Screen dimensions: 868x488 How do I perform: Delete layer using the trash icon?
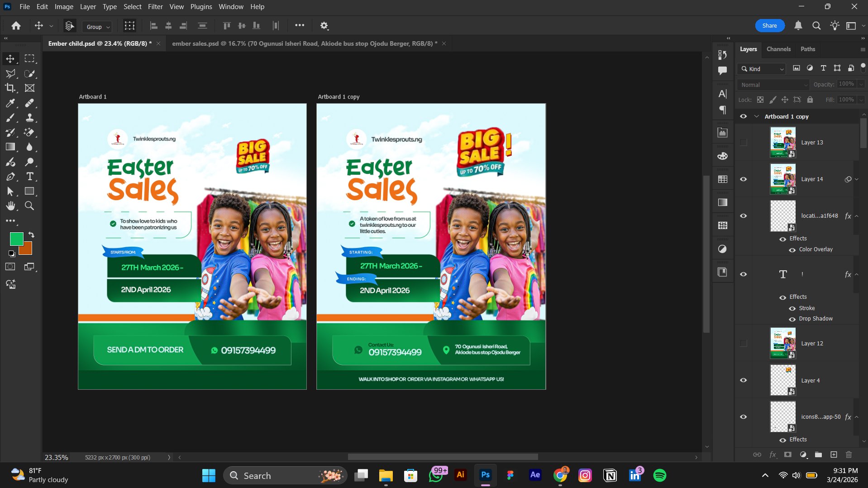(x=849, y=455)
